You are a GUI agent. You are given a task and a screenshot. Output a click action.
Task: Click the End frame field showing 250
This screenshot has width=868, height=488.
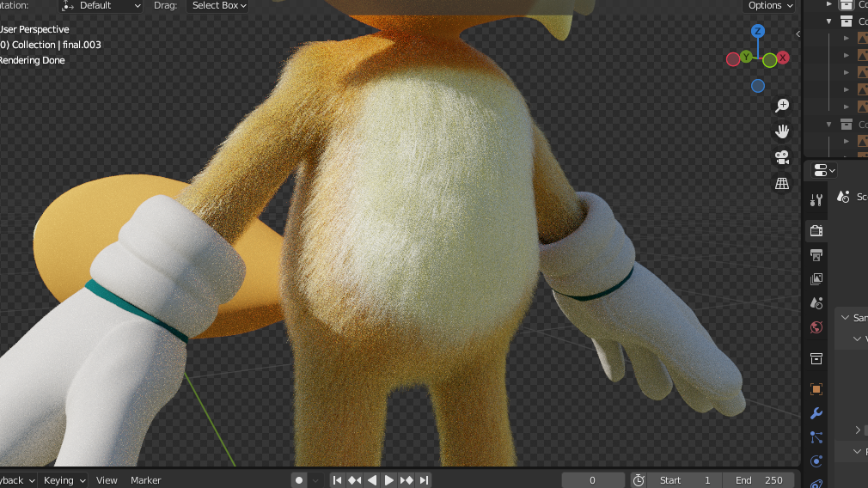tap(758, 480)
